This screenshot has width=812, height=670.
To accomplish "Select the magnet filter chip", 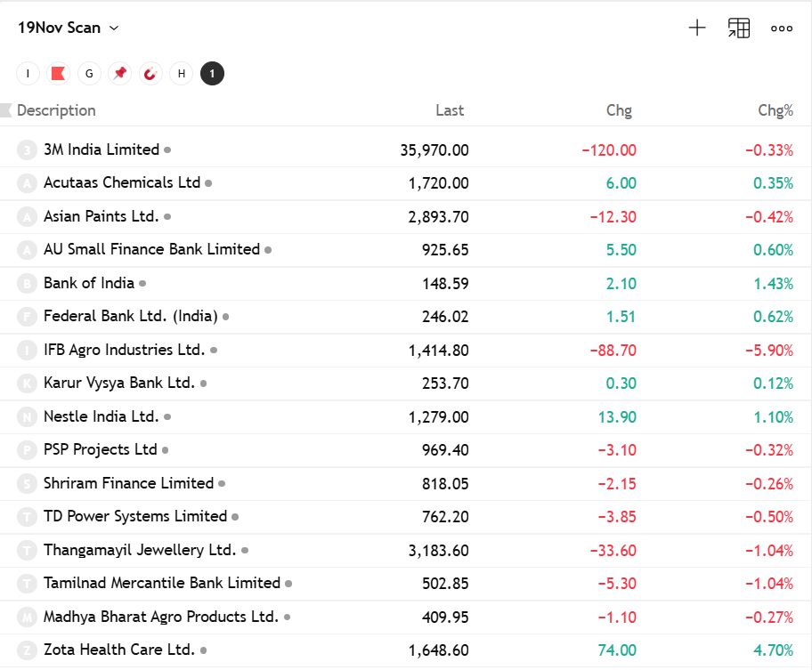I will tap(150, 73).
